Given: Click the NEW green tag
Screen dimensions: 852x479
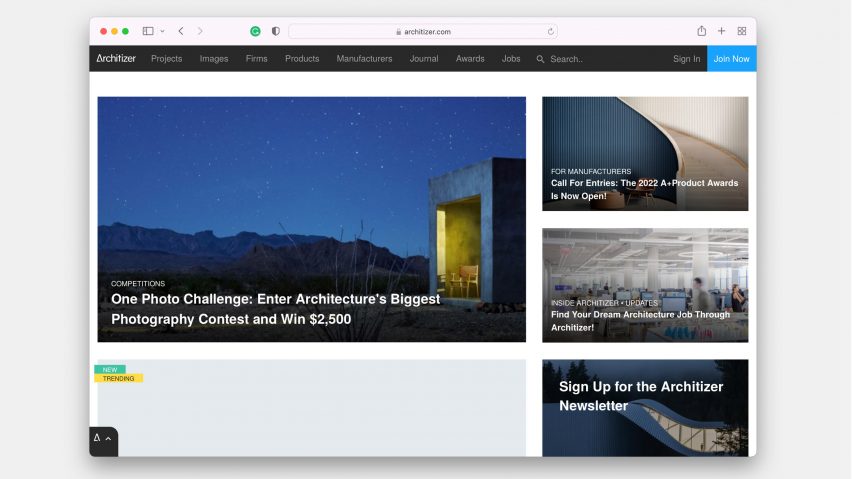Looking at the screenshot, I should click(x=110, y=369).
